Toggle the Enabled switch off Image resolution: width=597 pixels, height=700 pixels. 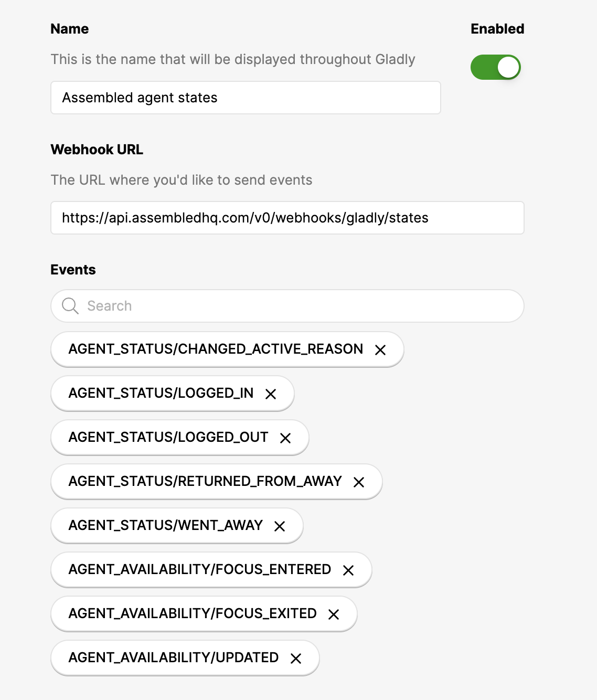click(x=496, y=67)
